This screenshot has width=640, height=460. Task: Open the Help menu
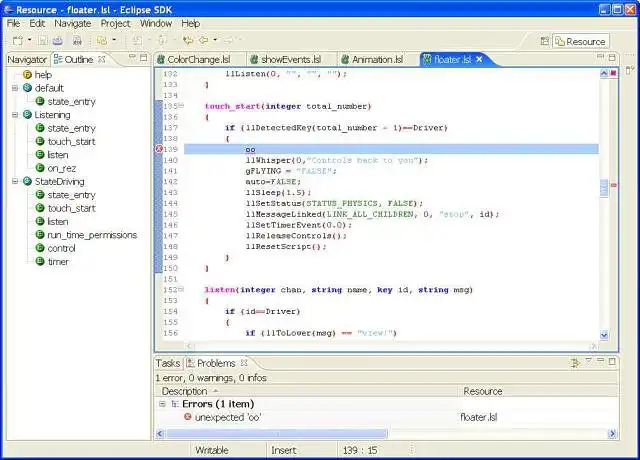(x=190, y=24)
